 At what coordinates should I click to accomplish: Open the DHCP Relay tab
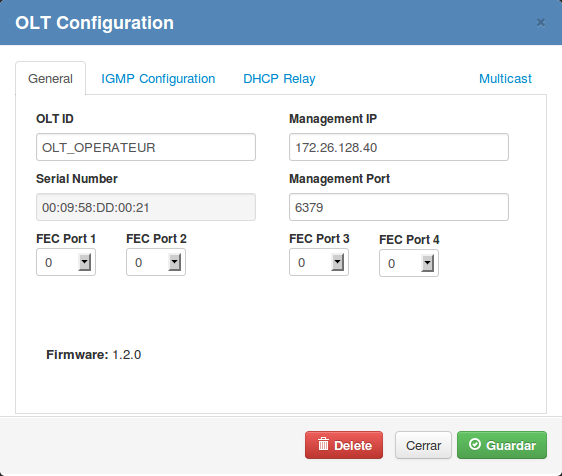click(x=279, y=78)
